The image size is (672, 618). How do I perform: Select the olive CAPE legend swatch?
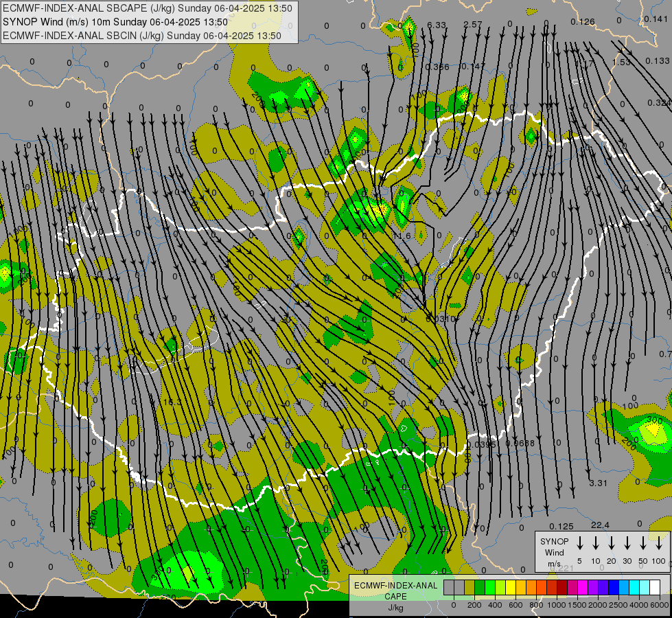tap(470, 587)
